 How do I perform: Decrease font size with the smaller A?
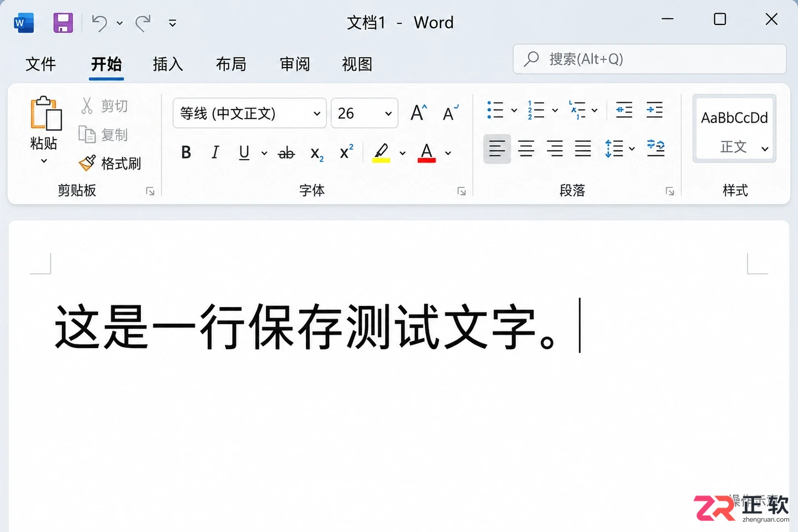[x=451, y=113]
